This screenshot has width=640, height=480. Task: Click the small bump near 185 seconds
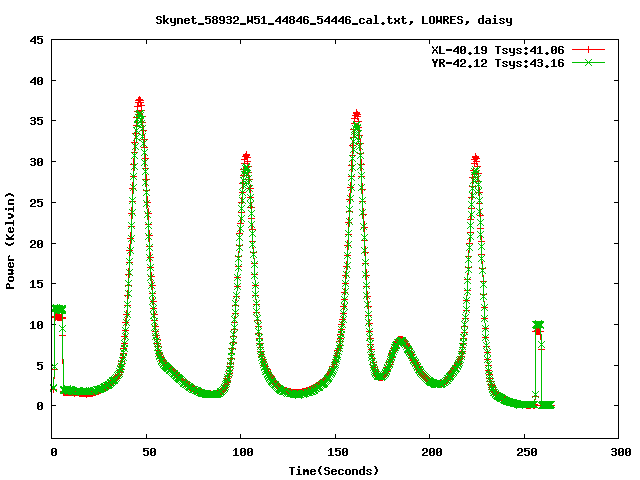tap(401, 341)
